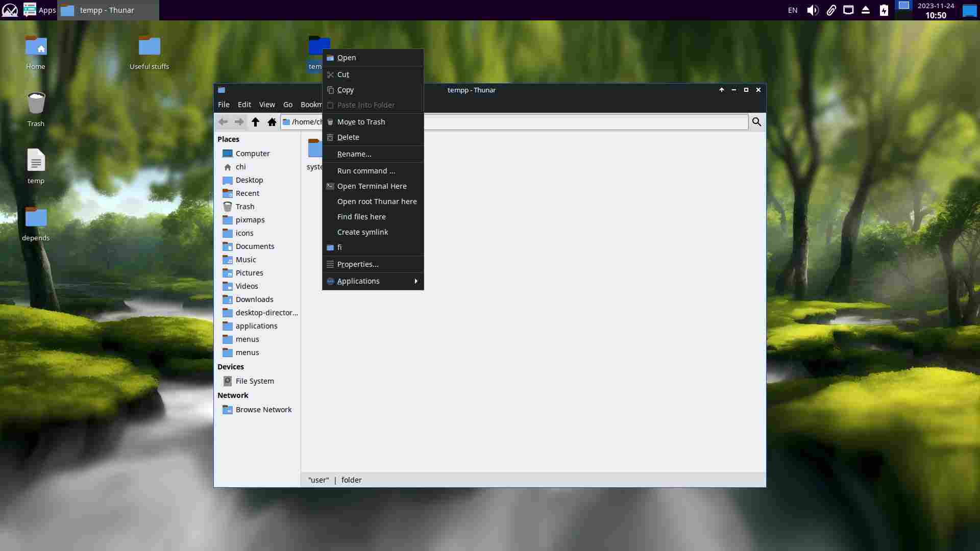Click Browse Network in sidebar

[x=263, y=410]
